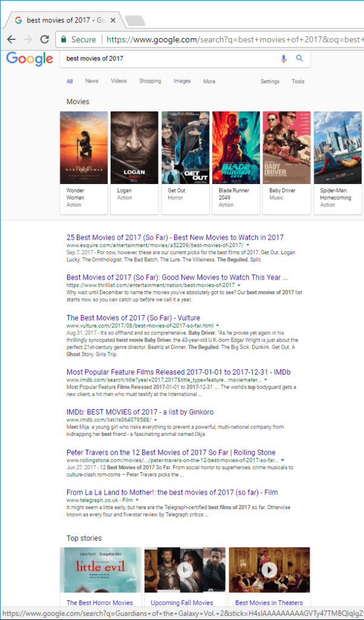Open 'Best Movies in Theaters' story link
This screenshot has height=620, width=364.
point(269,603)
